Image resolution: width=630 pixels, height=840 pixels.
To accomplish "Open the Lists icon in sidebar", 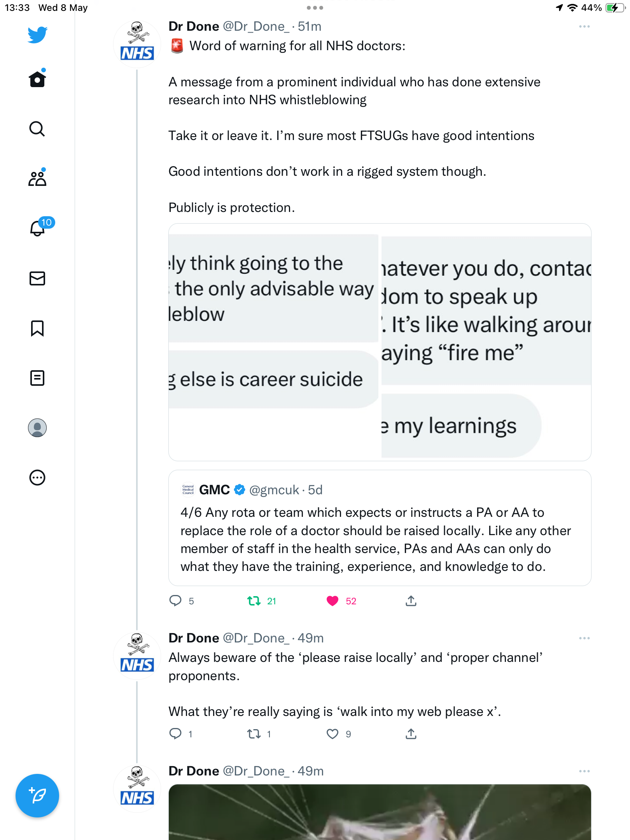I will click(37, 378).
